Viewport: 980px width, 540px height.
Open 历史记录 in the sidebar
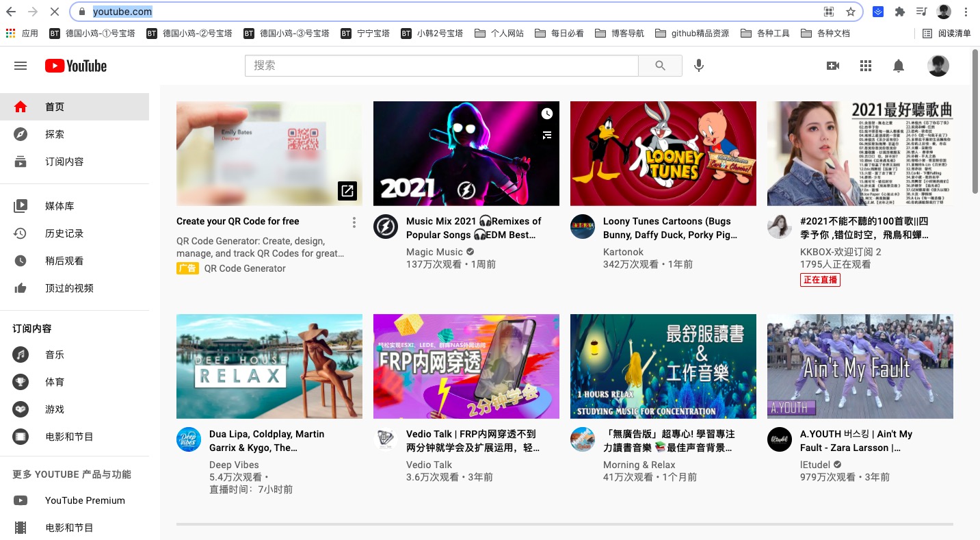(x=75, y=233)
